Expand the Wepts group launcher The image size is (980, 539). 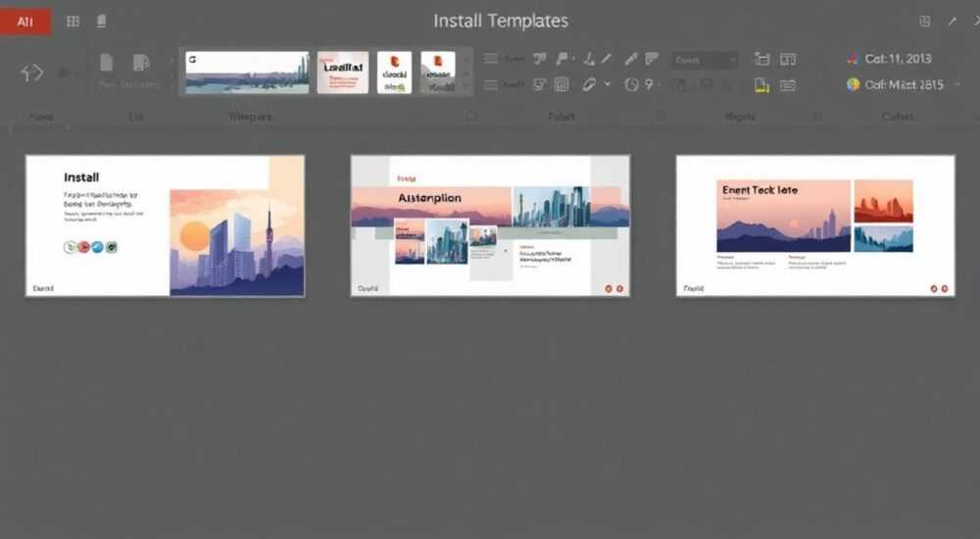coord(816,117)
